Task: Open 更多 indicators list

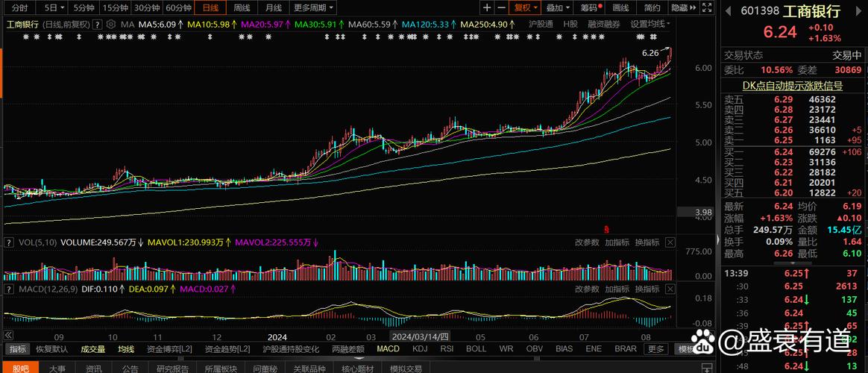Action: [x=656, y=349]
